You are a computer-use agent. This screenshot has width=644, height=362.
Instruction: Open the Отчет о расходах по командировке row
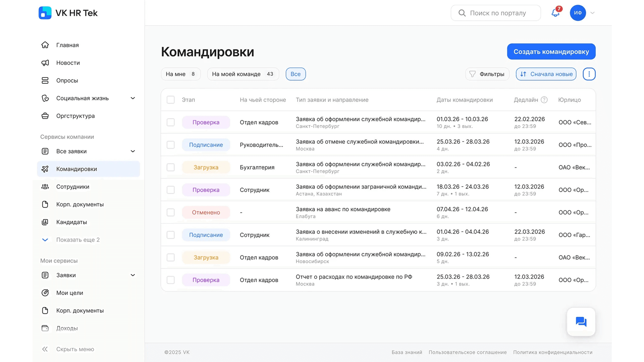click(x=378, y=280)
